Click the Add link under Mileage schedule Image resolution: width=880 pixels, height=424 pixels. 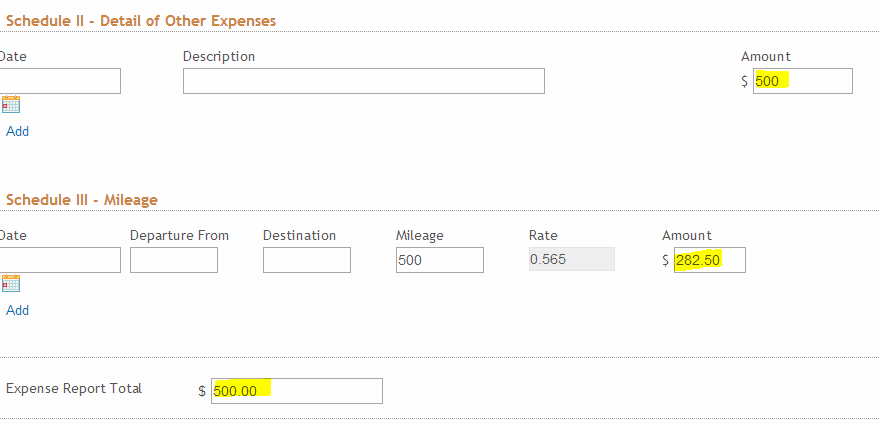tap(18, 310)
